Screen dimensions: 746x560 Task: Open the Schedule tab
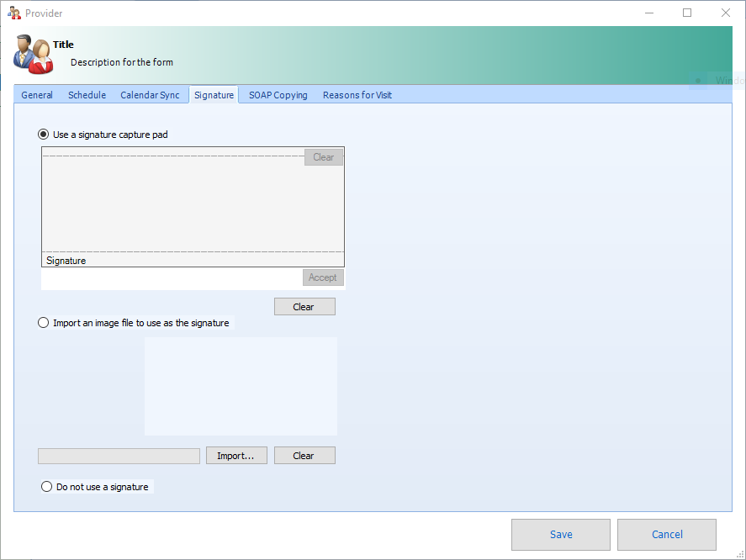pyautogui.click(x=87, y=95)
